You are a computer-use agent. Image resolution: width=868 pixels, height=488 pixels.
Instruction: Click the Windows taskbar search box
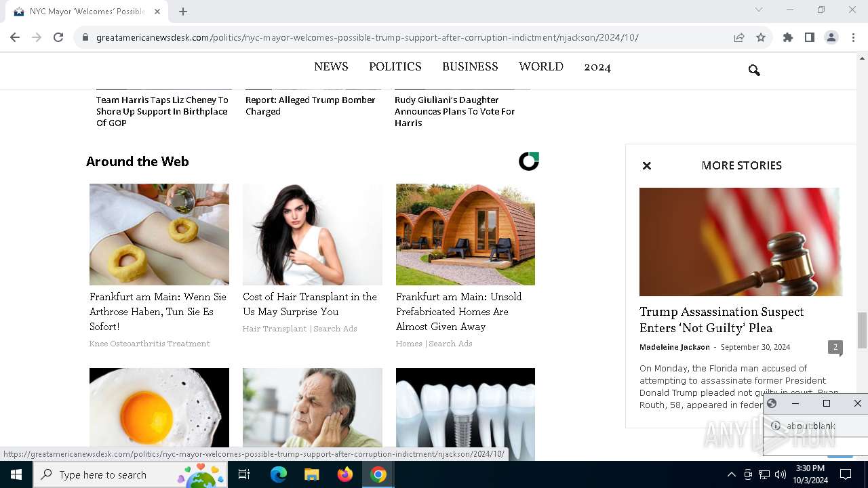coord(130,474)
